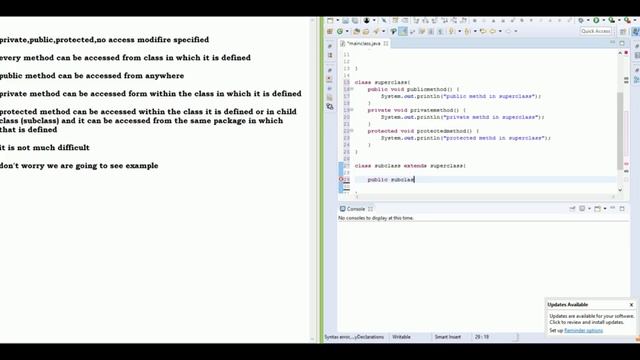Click the Reminder options link
Viewport: 640px width, 360px height.
pyautogui.click(x=583, y=331)
